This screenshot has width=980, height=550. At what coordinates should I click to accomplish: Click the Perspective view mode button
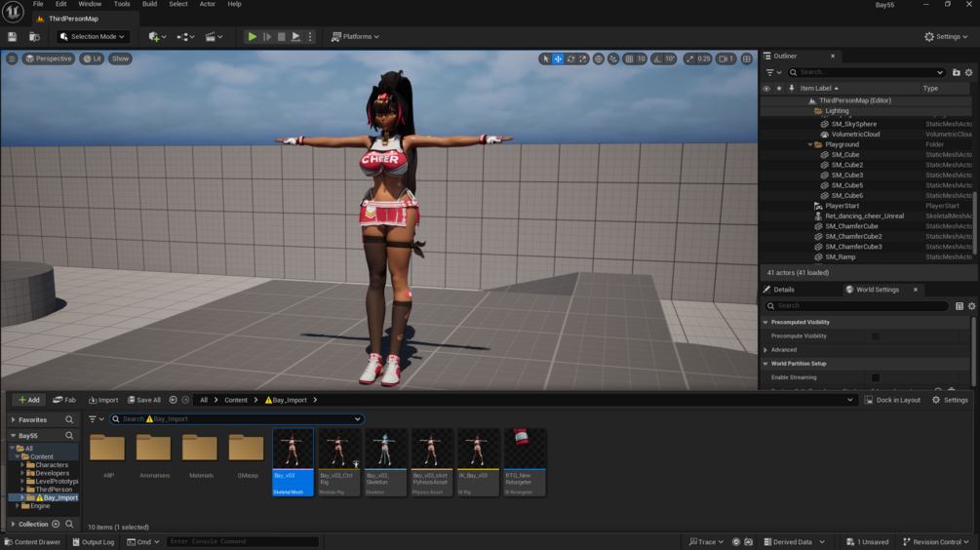tap(48, 59)
